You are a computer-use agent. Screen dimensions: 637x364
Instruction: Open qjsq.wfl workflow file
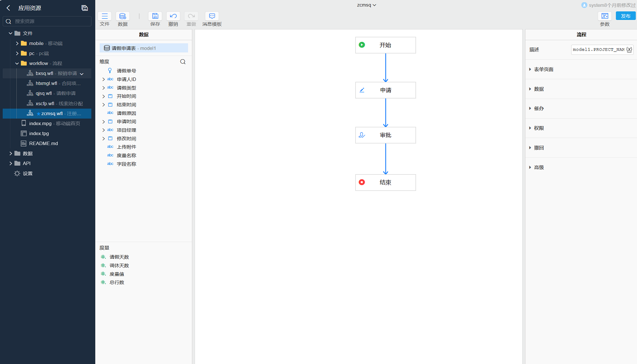point(44,93)
